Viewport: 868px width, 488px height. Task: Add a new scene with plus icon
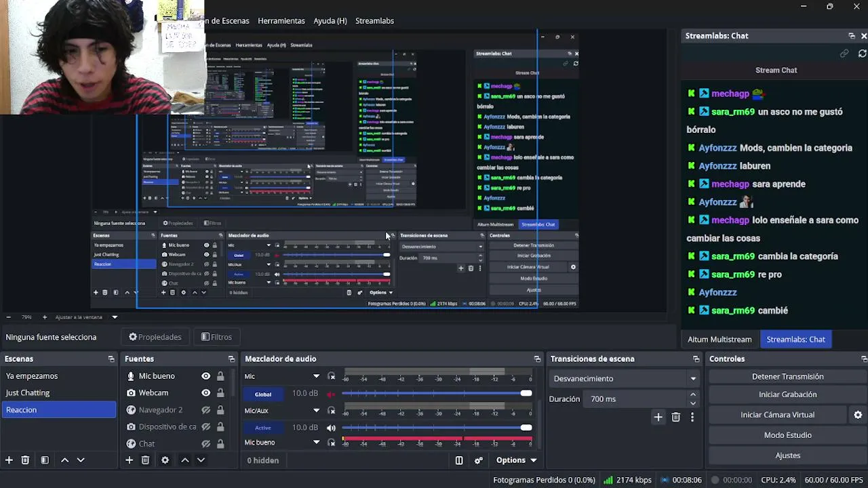click(9, 460)
